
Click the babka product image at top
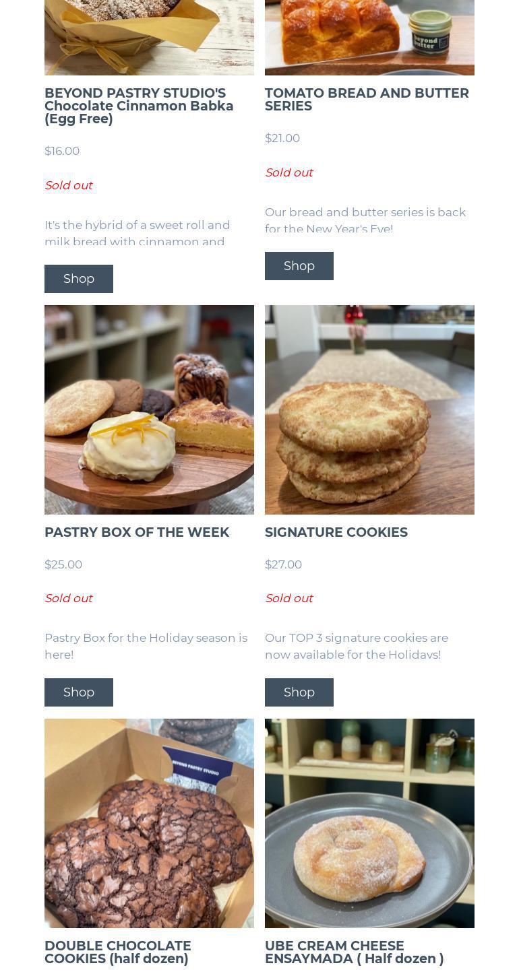point(149,37)
